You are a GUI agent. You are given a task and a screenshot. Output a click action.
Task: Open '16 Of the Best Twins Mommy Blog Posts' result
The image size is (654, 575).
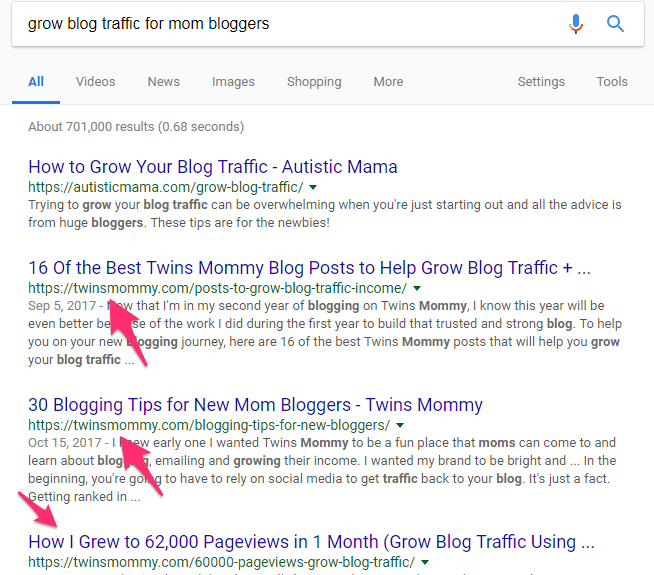(x=309, y=268)
